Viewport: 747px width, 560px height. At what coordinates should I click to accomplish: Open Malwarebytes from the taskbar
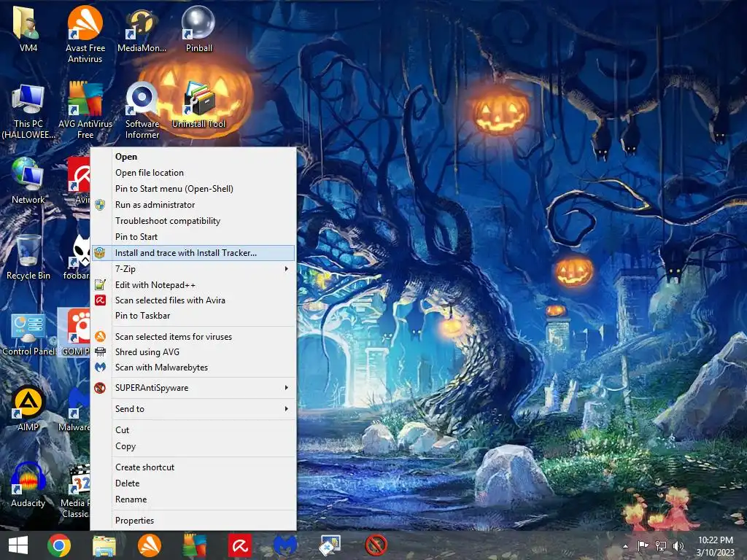(x=285, y=545)
